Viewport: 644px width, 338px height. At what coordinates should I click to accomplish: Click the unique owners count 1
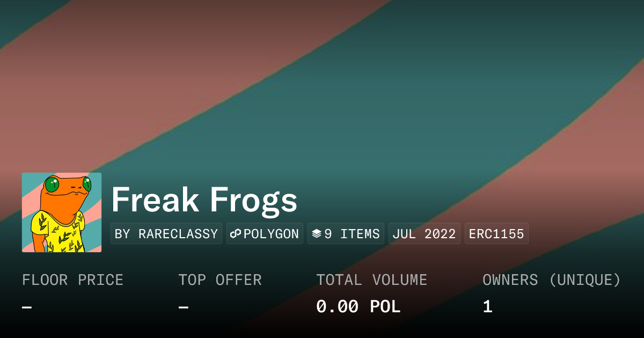487,307
